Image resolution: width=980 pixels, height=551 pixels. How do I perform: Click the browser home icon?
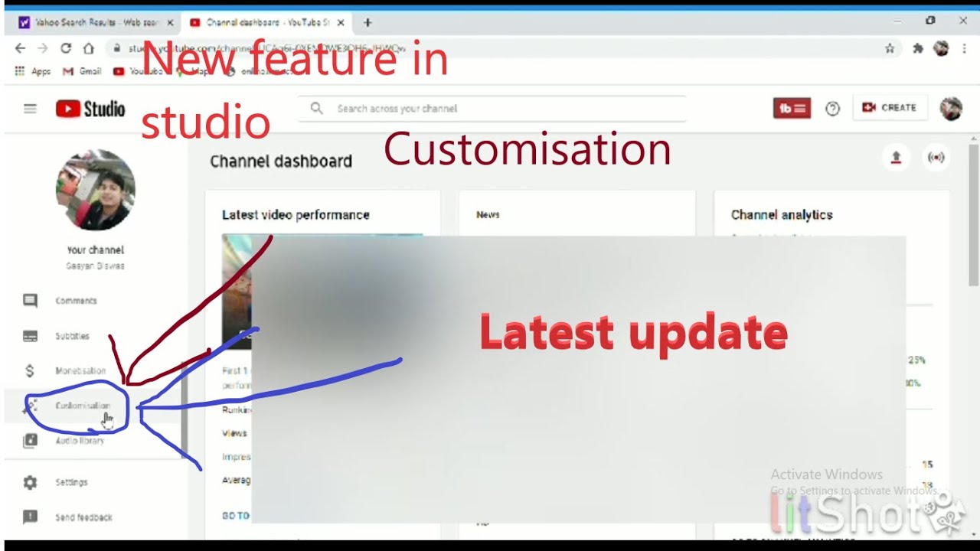pyautogui.click(x=89, y=48)
